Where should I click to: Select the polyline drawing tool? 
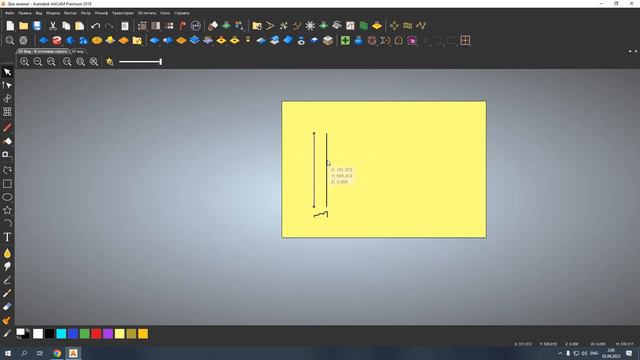(7, 170)
